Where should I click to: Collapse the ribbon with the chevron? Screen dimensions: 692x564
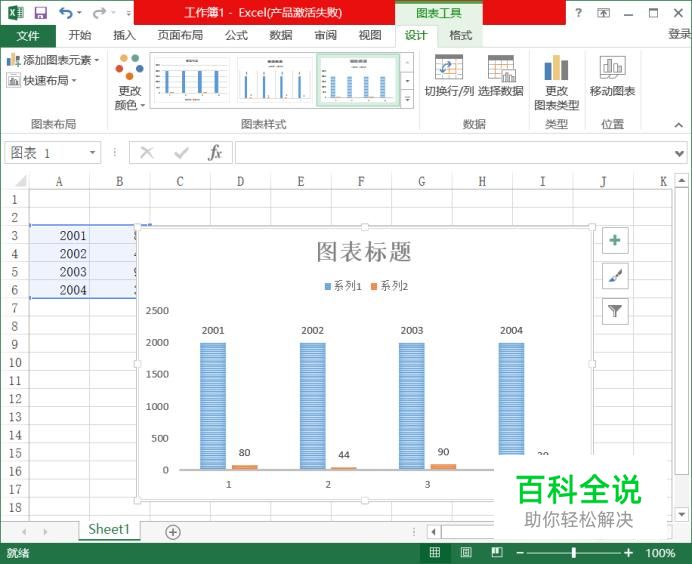click(678, 125)
